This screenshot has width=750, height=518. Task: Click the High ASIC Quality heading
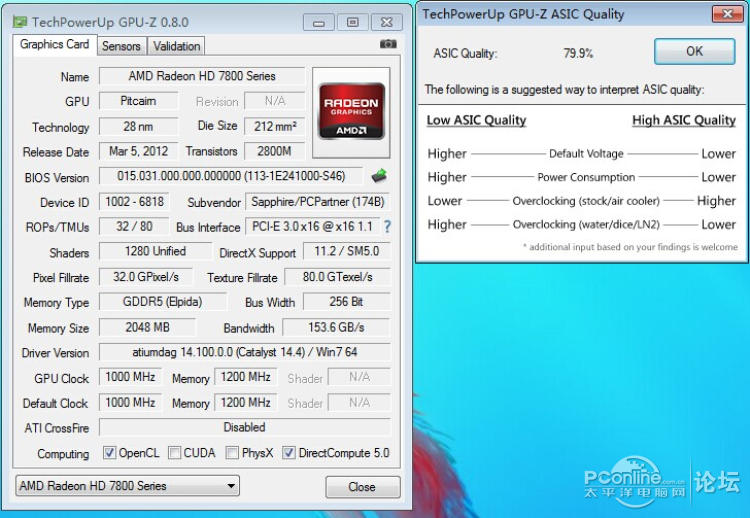coord(684,120)
